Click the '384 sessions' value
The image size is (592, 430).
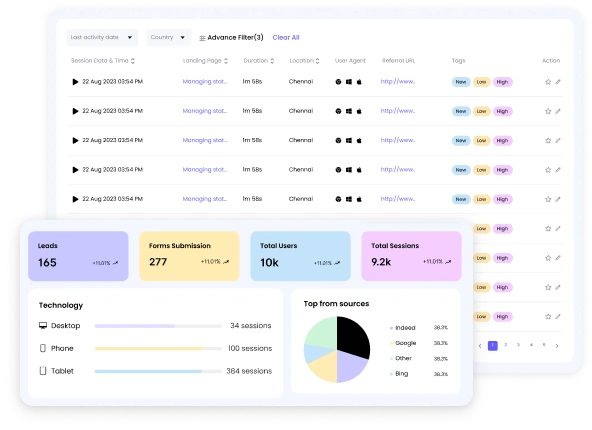[249, 371]
